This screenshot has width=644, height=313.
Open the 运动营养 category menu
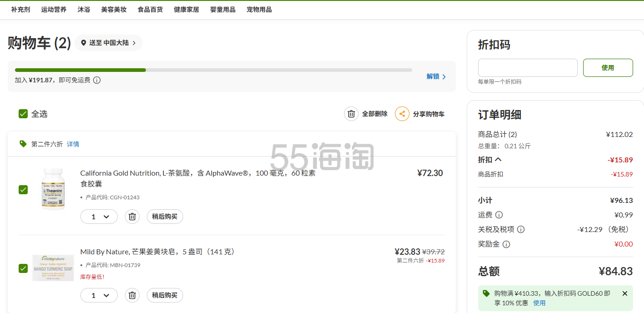[54, 10]
